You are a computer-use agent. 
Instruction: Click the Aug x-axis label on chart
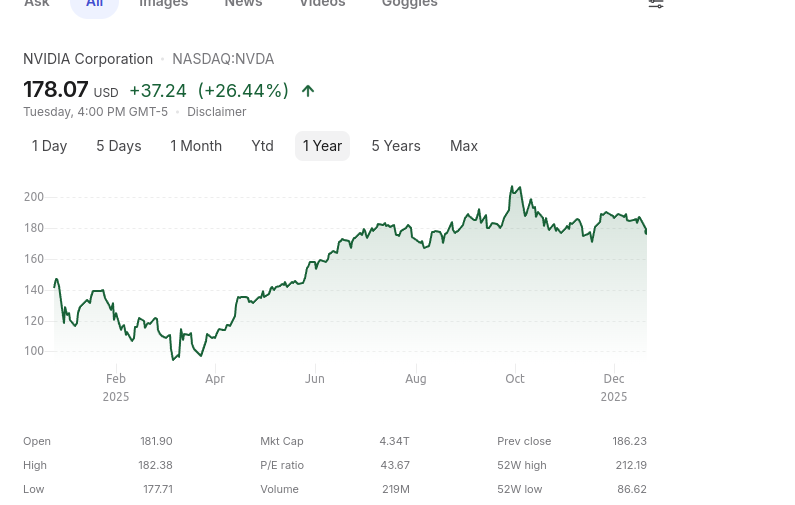point(416,379)
